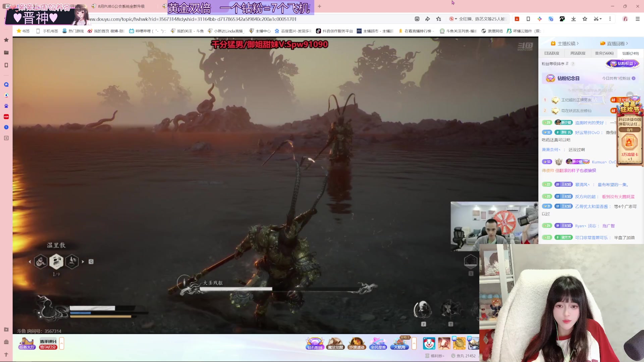644x362 pixels.
Task: Open 我的关注 - 斗鱼 bookmark
Action: [187, 31]
